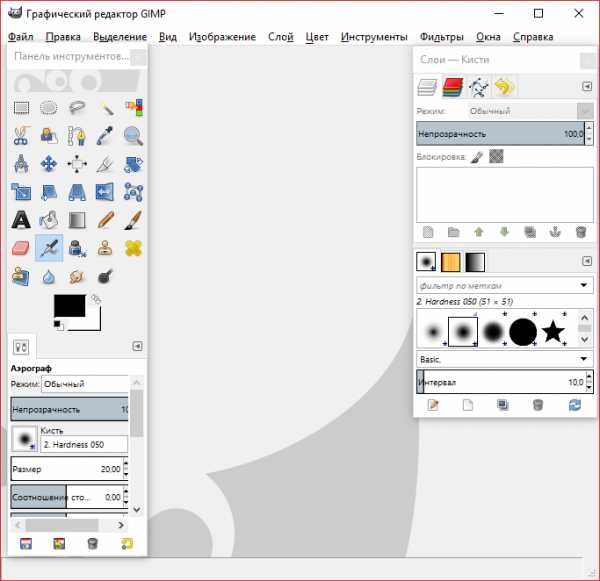Screen dimensions: 600x581
Task: Switch to the Paths tab in dock
Action: pyautogui.click(x=478, y=87)
